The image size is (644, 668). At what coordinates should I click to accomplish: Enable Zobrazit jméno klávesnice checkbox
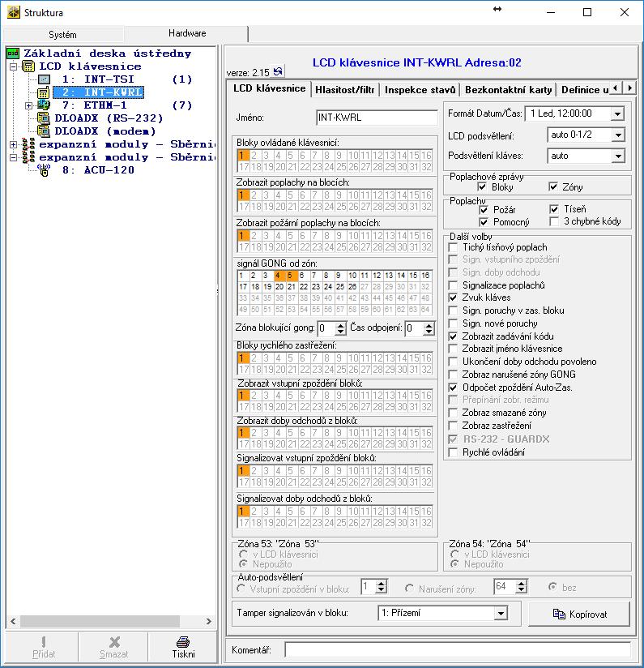pyautogui.click(x=454, y=349)
